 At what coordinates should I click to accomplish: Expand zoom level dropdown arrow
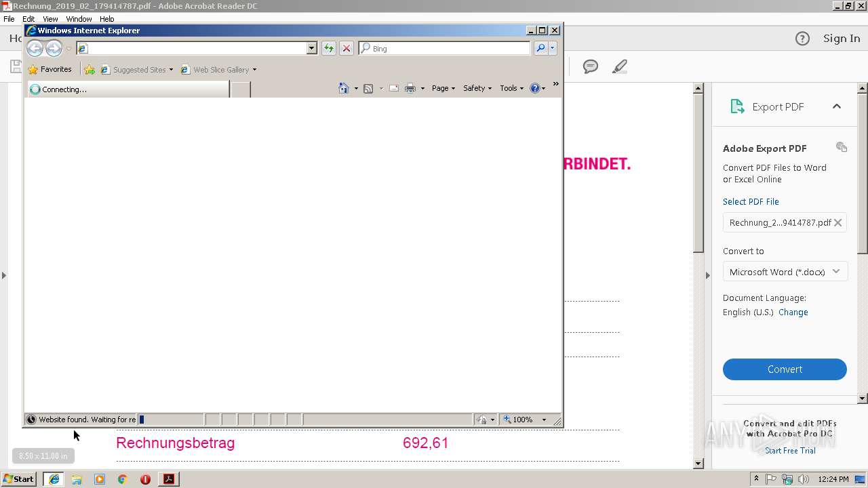coord(544,420)
